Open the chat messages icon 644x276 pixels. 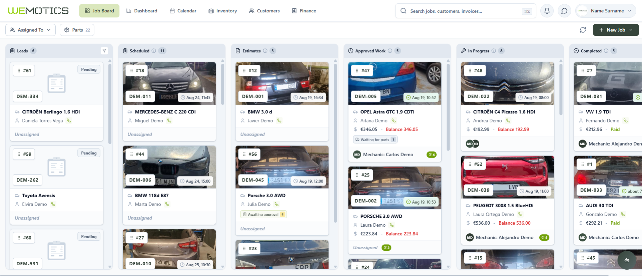pos(564,11)
